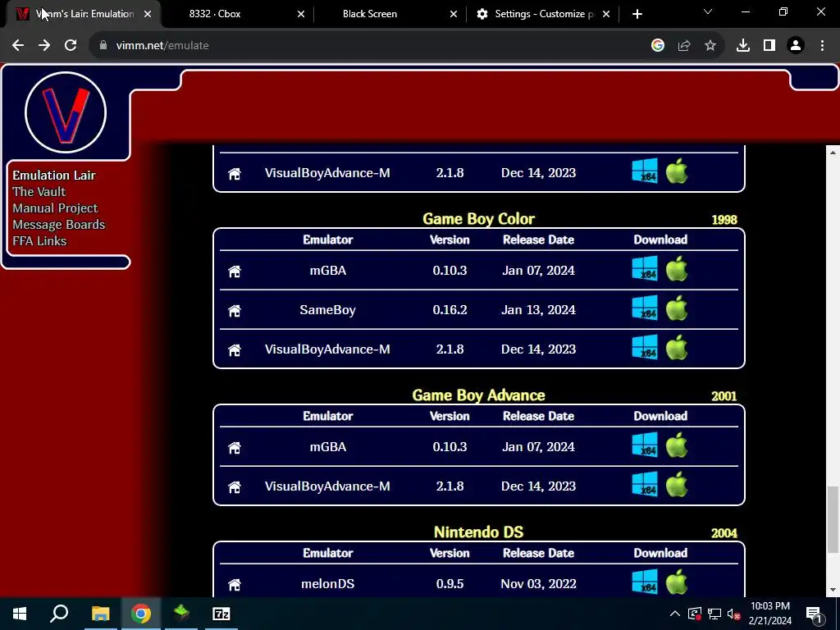
Task: Open taskbar search
Action: pyautogui.click(x=59, y=614)
